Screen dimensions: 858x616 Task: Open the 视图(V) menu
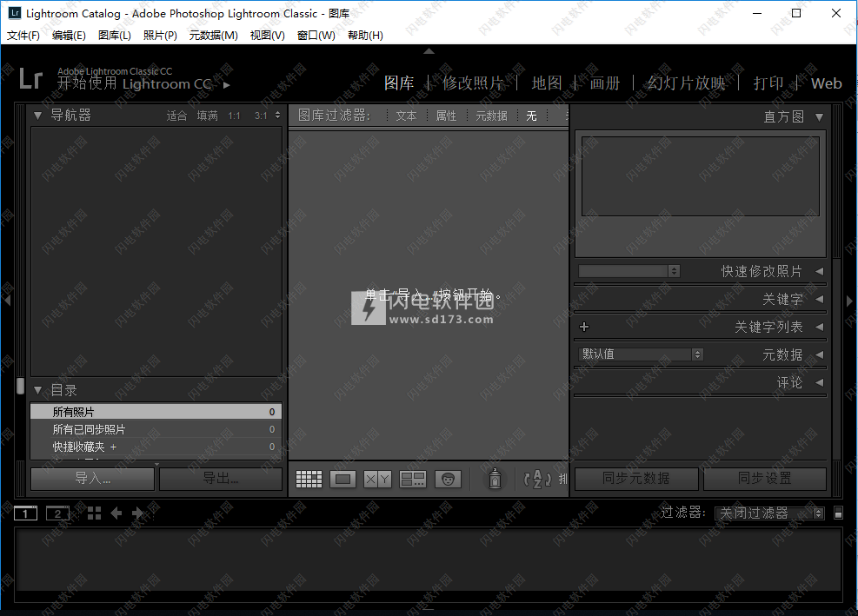[267, 35]
